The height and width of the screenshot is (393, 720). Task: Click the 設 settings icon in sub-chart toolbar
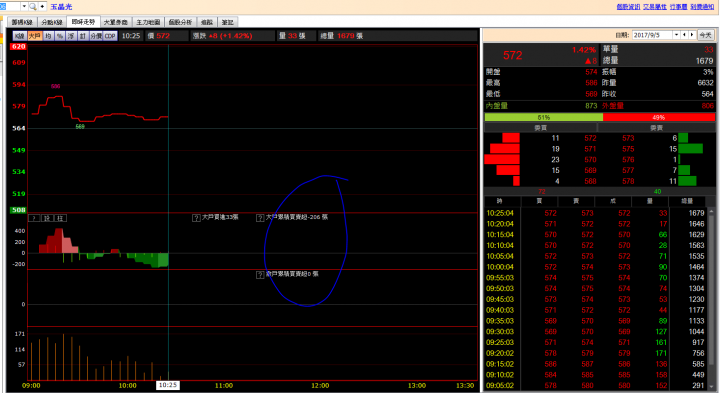(x=47, y=218)
